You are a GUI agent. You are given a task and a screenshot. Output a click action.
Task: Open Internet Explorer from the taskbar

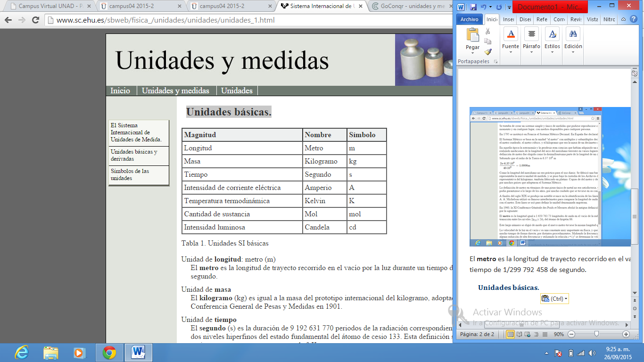[x=21, y=352]
